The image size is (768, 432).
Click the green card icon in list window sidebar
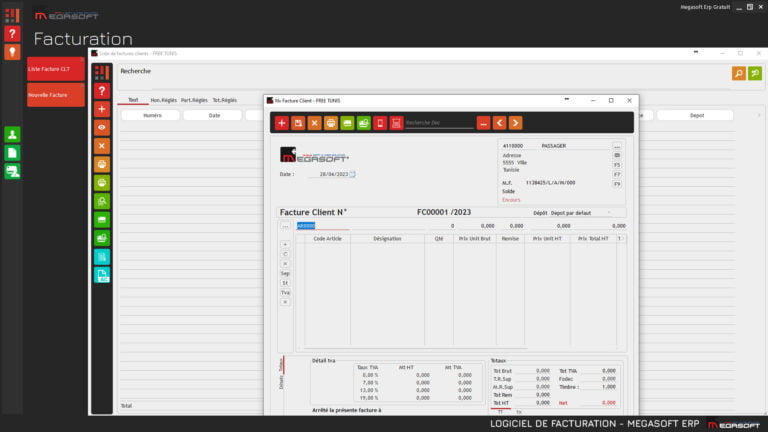(x=102, y=219)
